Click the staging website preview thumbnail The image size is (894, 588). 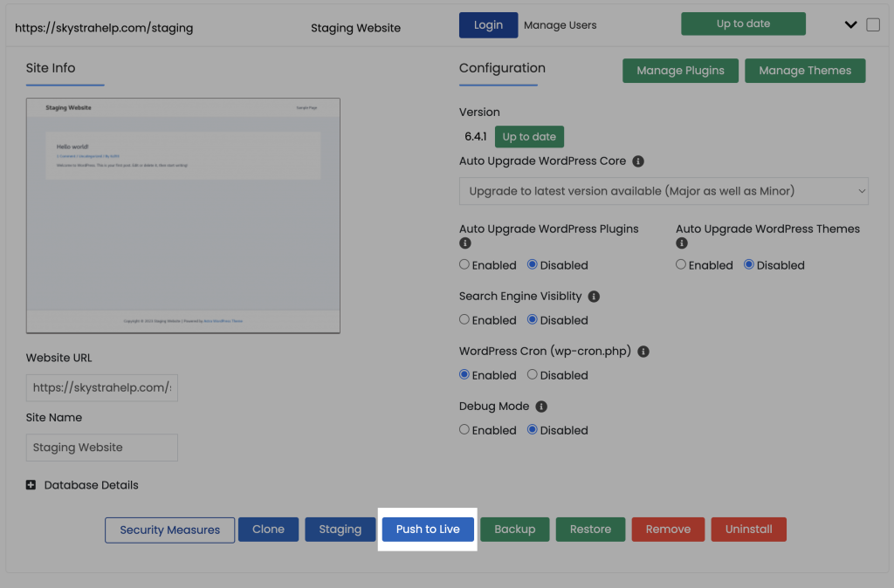click(x=183, y=215)
